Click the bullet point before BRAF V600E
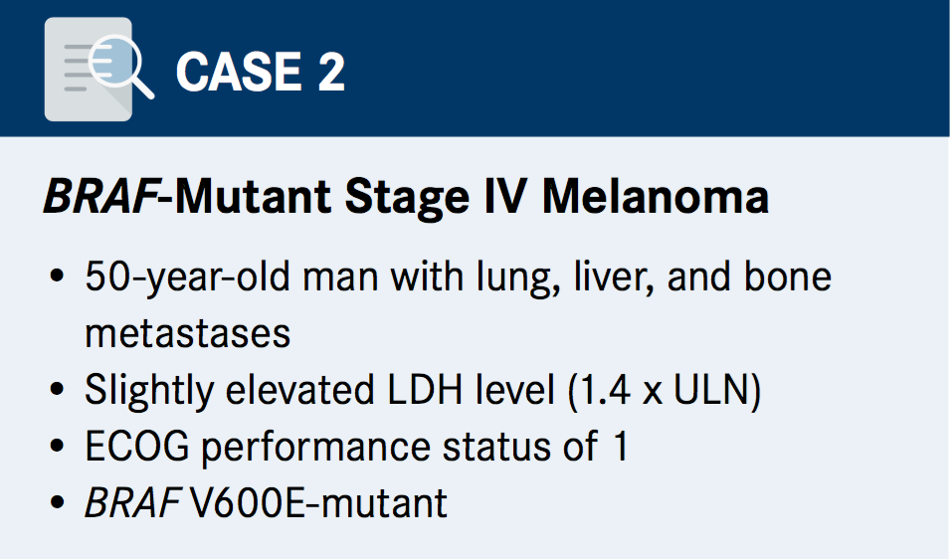Screen dimensions: 950x560 (57, 504)
